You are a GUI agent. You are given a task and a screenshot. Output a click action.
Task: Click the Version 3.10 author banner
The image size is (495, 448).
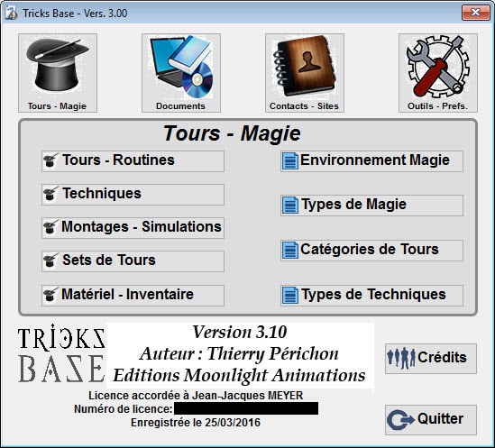click(240, 355)
